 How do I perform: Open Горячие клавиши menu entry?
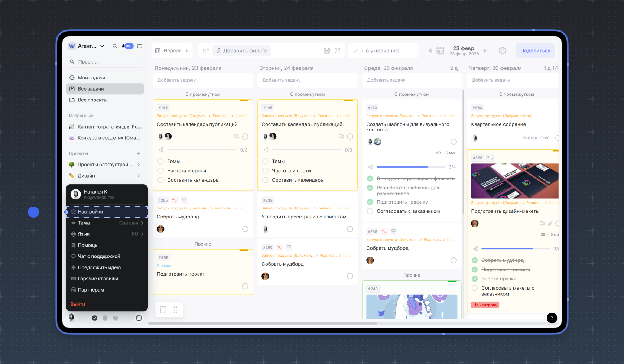[98, 279]
